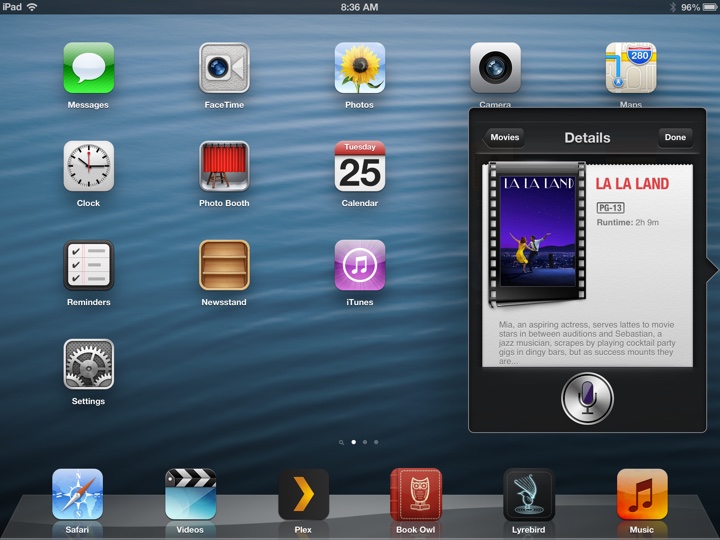720x540 pixels.
Task: Open the Music app in the dock
Action: (642, 494)
